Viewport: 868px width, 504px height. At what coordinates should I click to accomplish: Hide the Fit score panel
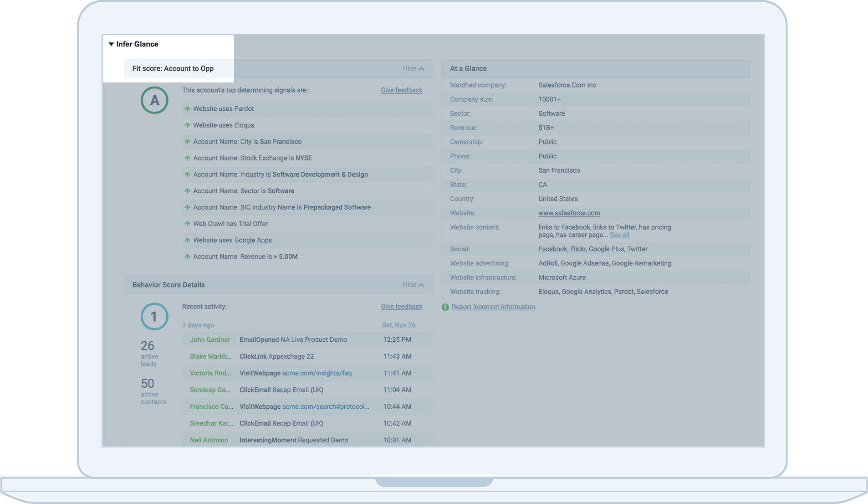click(x=413, y=68)
